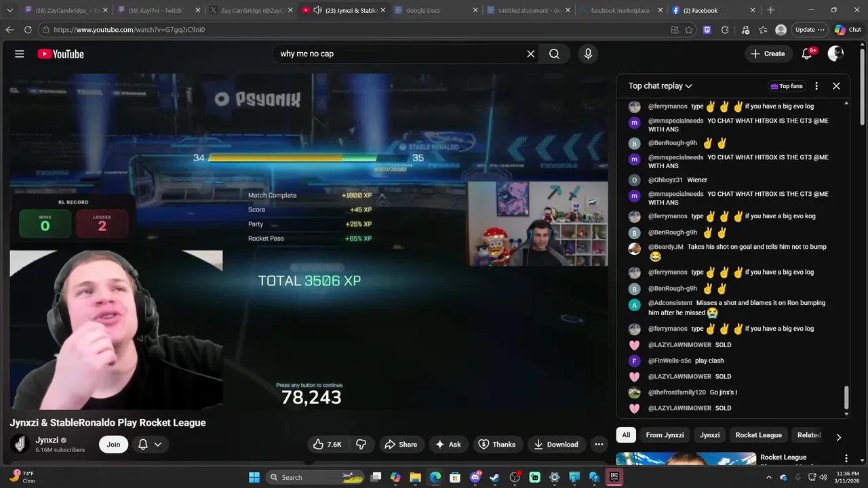Open chat replay options three-dot menu
Image resolution: width=868 pixels, height=488 pixels.
816,86
